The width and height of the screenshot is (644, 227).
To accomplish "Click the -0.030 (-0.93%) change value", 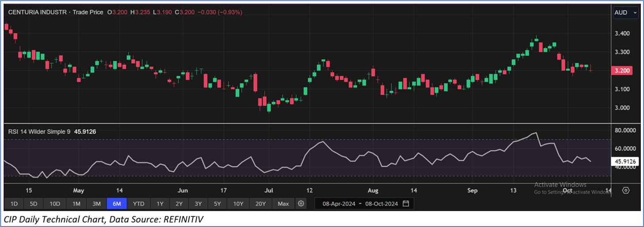I will [220, 12].
